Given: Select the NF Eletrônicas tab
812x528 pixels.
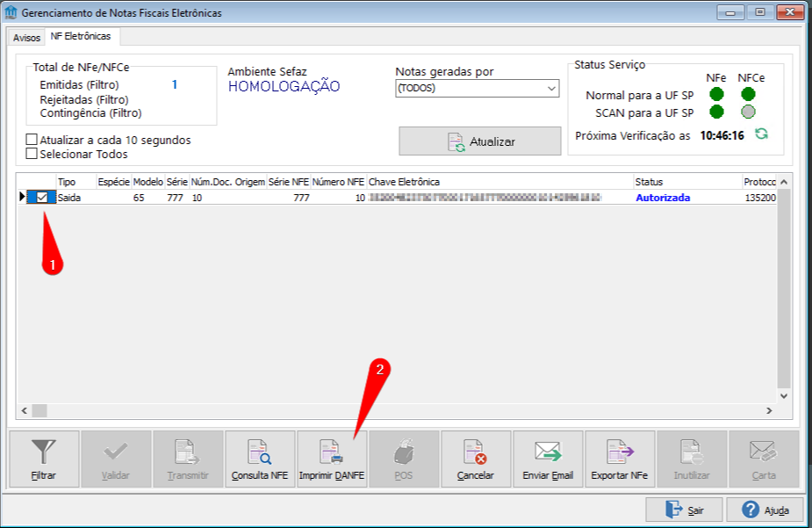Looking at the screenshot, I should pyautogui.click(x=81, y=36).
